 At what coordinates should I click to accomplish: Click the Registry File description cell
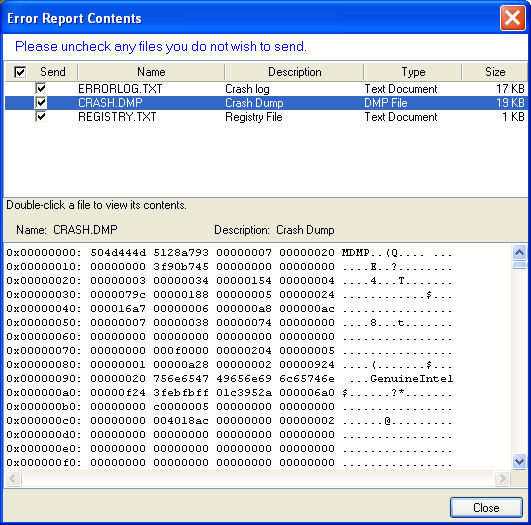click(x=254, y=117)
